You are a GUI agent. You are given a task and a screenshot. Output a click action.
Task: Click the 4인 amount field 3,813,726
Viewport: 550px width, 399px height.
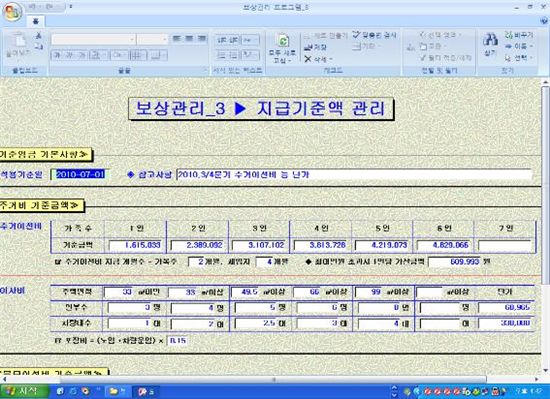[x=321, y=245]
